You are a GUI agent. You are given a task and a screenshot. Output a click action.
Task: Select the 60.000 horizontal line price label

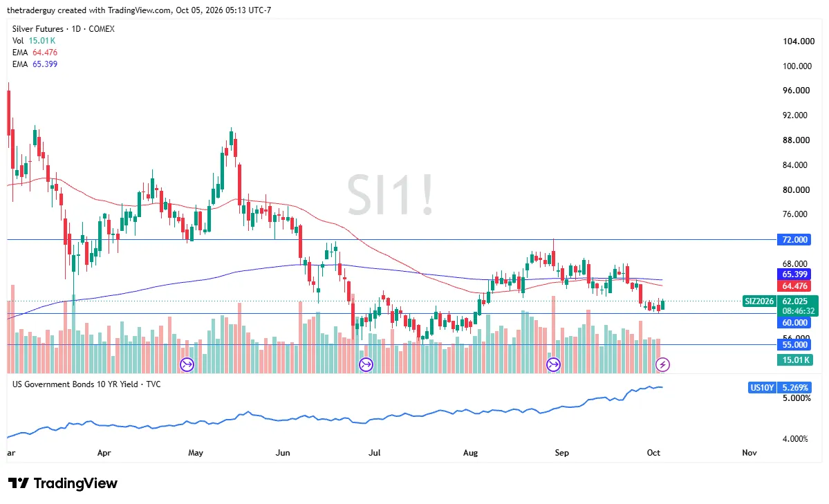(794, 323)
